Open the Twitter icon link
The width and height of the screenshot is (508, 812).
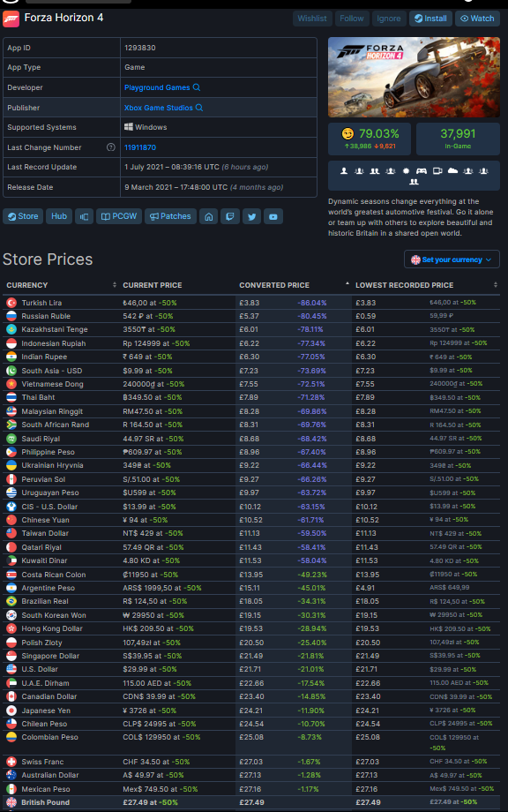252,216
